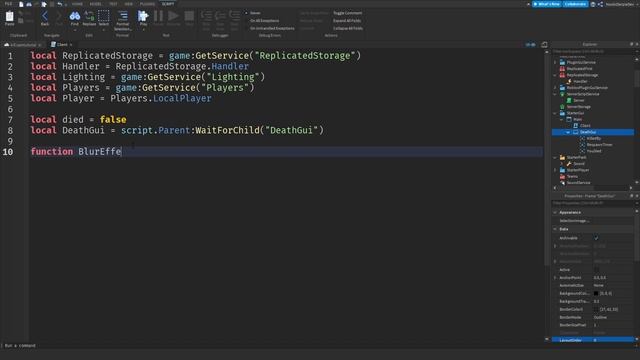Select the Sword tool in Explorer
The image size is (640, 360).
(579, 164)
